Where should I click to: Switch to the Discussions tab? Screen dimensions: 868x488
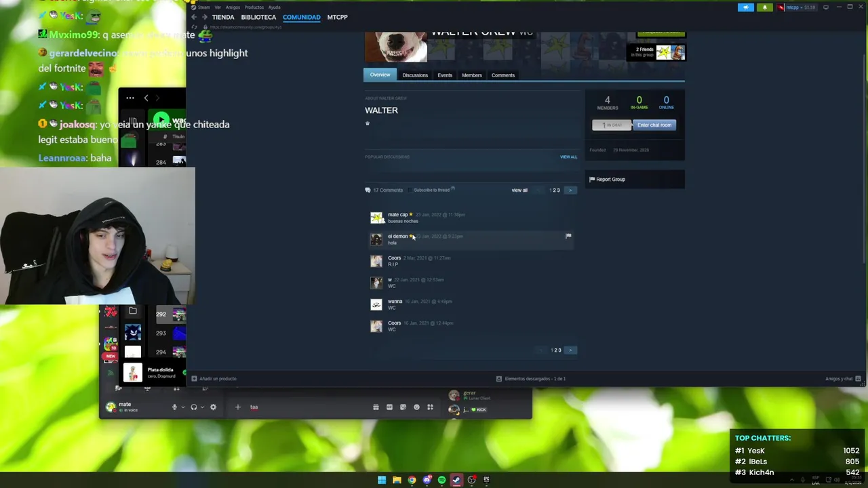pos(415,75)
